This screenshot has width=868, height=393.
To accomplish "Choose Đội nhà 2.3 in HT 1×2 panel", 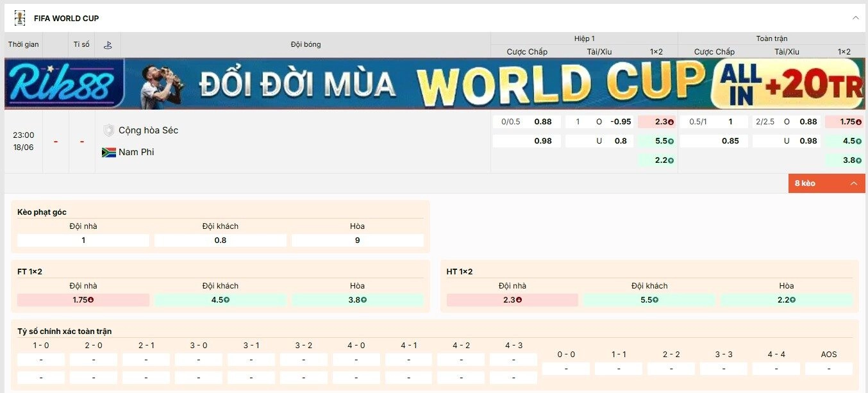I will pyautogui.click(x=512, y=300).
